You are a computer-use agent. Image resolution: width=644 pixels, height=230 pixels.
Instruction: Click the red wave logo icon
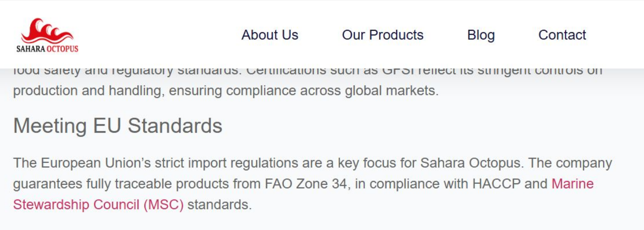pyautogui.click(x=47, y=31)
